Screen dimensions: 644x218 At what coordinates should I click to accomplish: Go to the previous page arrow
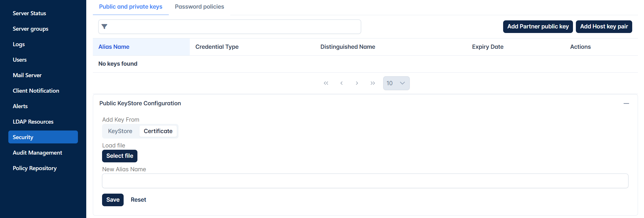pos(342,83)
